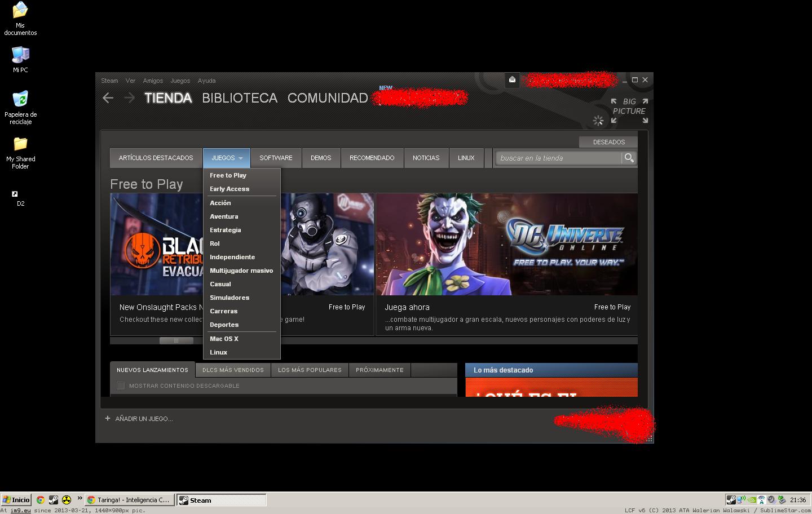
Task: Switch to Big Picture mode
Action: tap(629, 110)
